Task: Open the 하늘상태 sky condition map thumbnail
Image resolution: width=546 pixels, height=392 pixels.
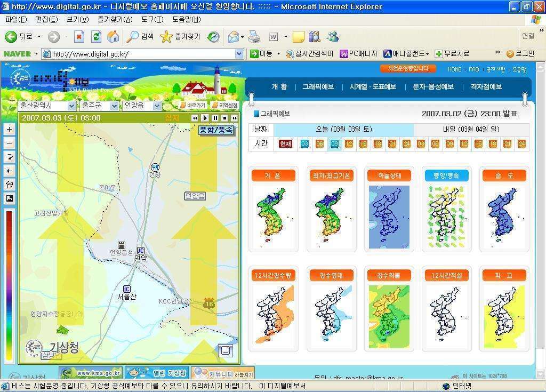Action: point(389,209)
